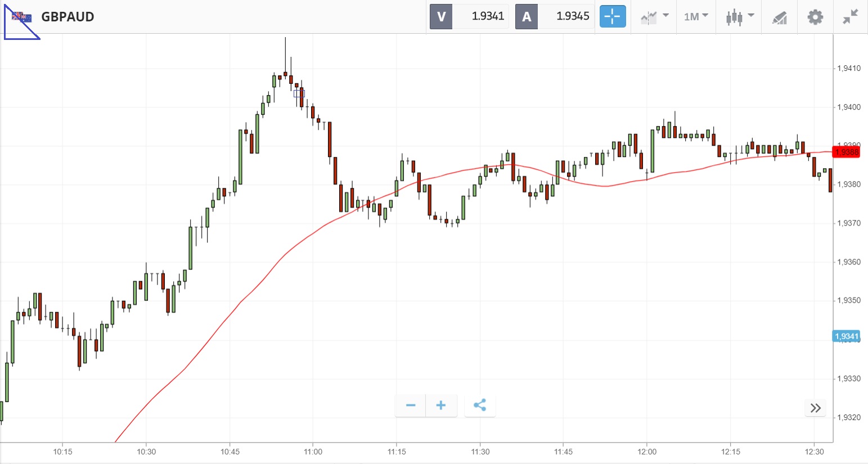This screenshot has width=868, height=464.
Task: Click the GBPAUD flag icon
Action: (22, 17)
